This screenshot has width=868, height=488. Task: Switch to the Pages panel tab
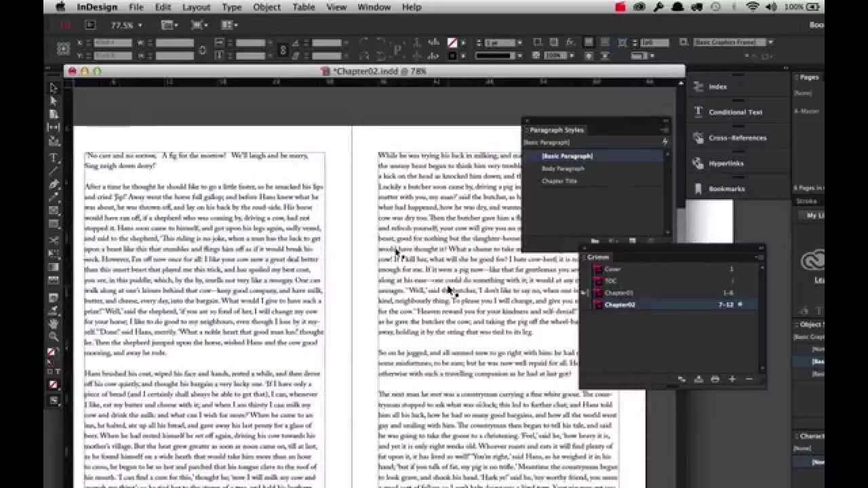[808, 77]
